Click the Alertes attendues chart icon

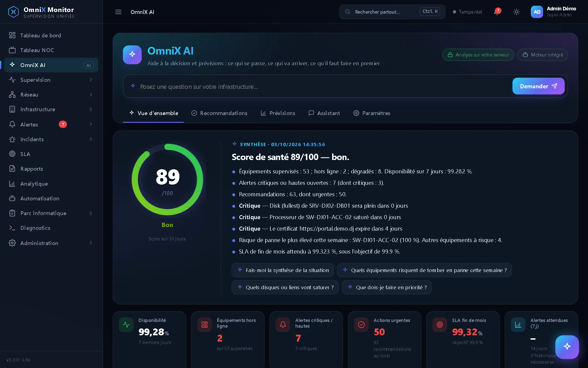coord(518,324)
